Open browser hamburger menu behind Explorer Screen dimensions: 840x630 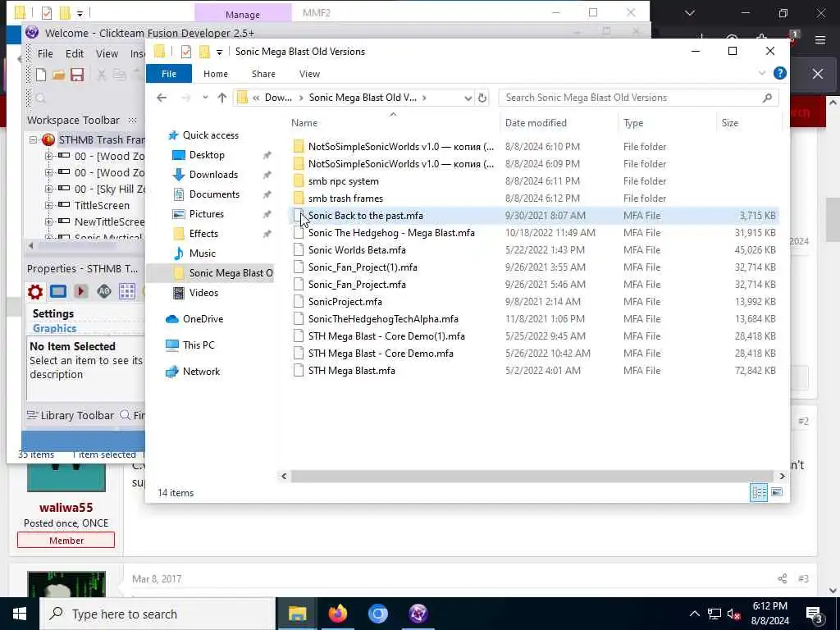820,40
